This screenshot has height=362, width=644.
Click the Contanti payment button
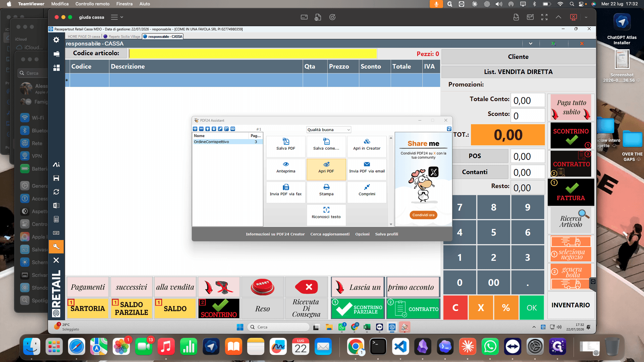[x=475, y=172]
